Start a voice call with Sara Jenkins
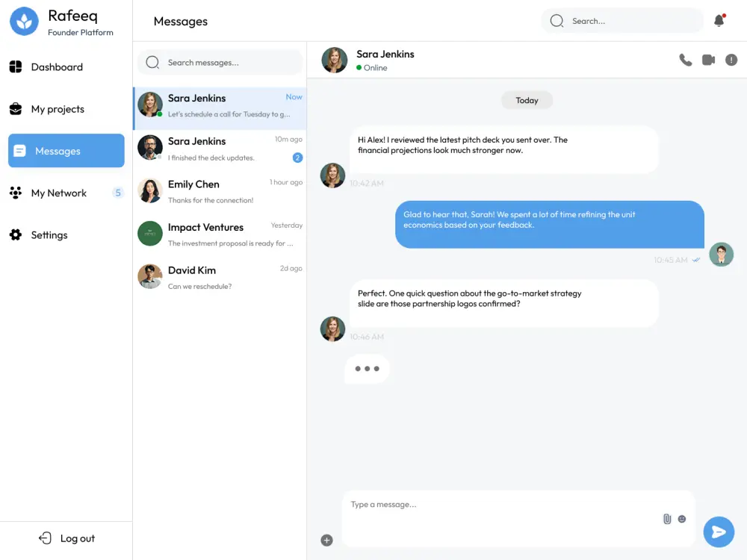This screenshot has width=747, height=560. point(685,60)
